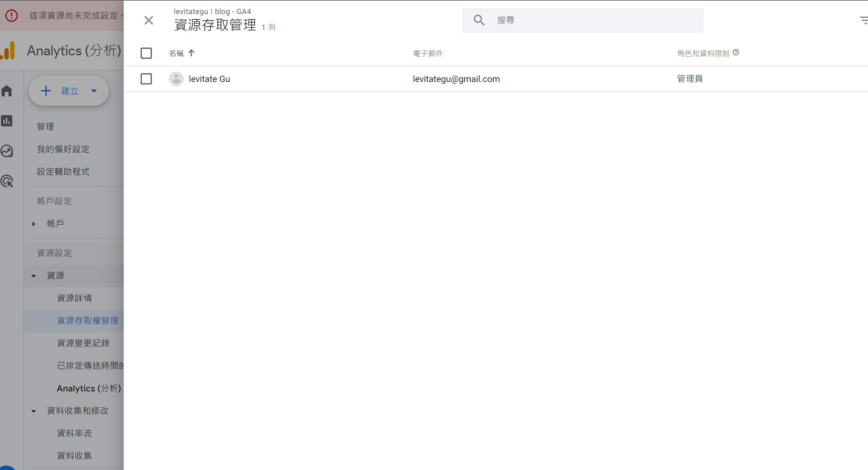Open 資料收集 item

[74, 456]
